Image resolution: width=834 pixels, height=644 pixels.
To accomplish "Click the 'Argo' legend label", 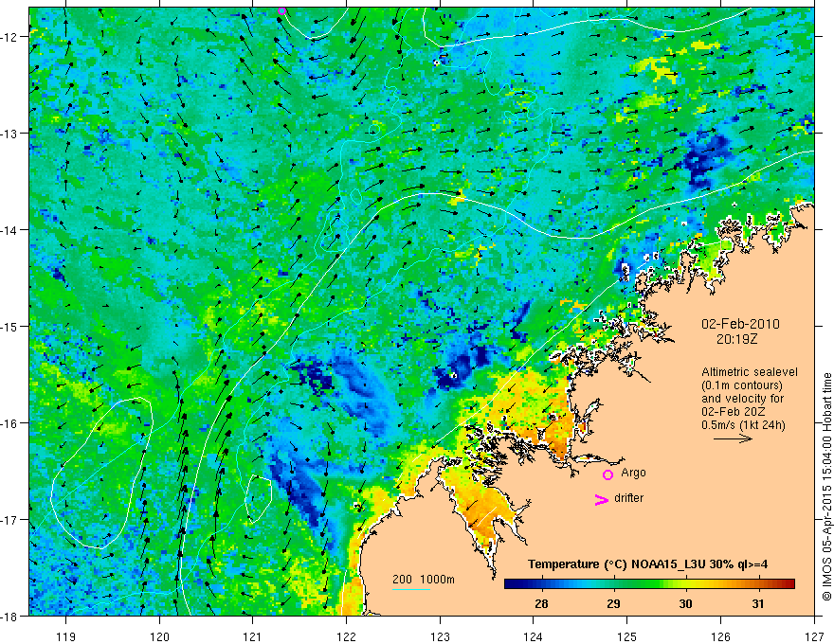I will point(633,473).
